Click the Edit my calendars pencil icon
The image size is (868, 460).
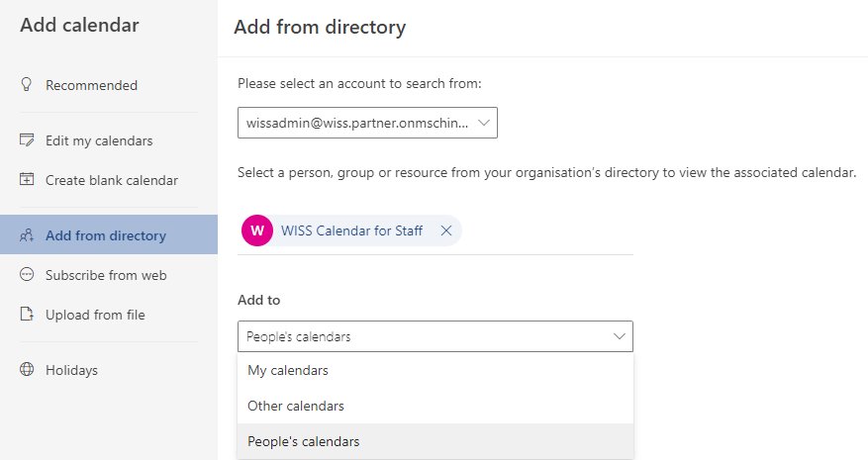[27, 140]
